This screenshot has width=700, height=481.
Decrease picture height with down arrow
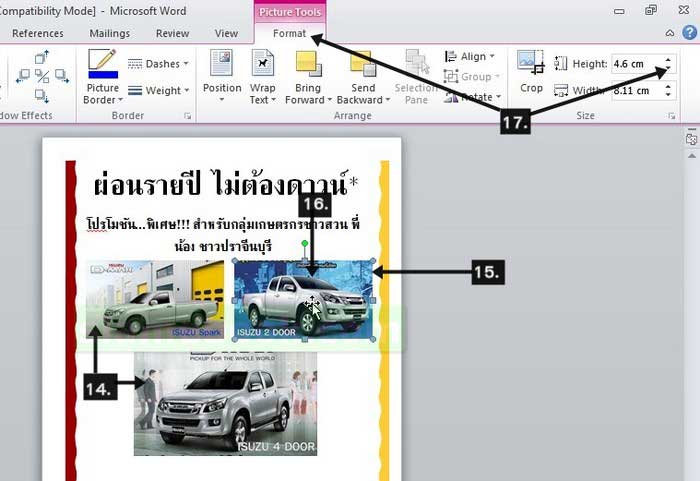click(x=668, y=68)
